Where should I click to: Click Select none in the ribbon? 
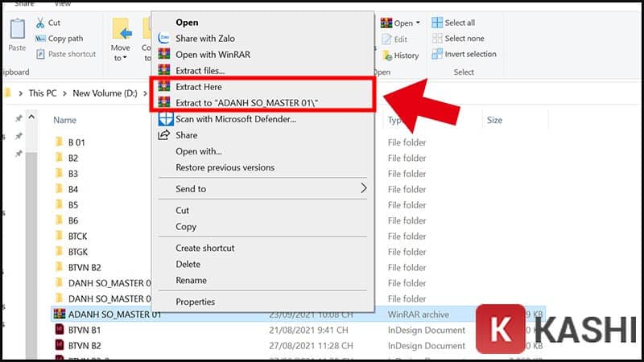458,38
